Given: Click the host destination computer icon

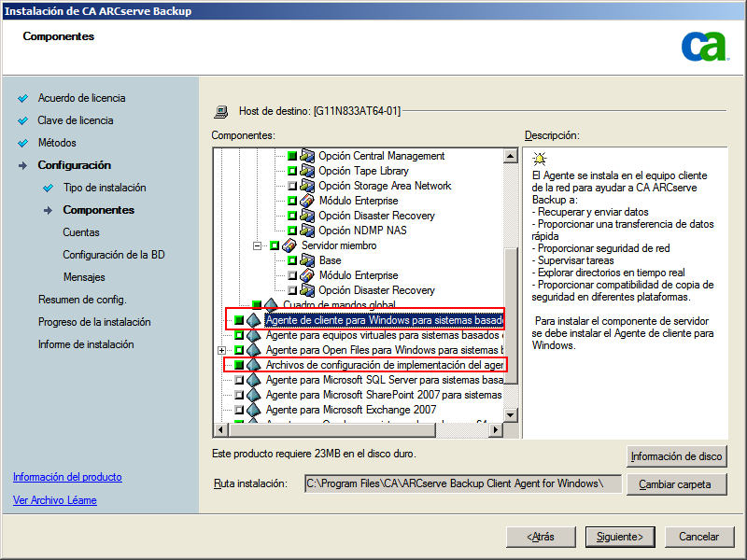Looking at the screenshot, I should 221,110.
